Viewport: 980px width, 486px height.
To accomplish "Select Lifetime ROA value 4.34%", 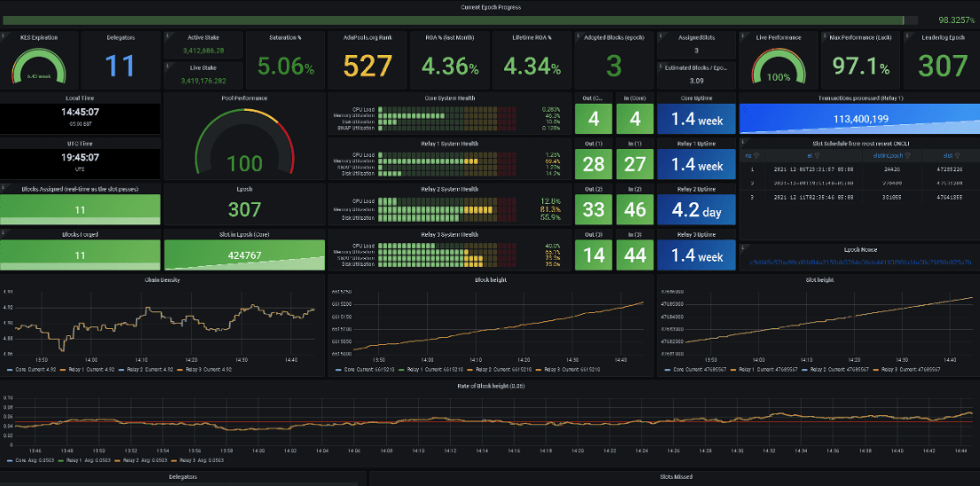I will pyautogui.click(x=532, y=67).
